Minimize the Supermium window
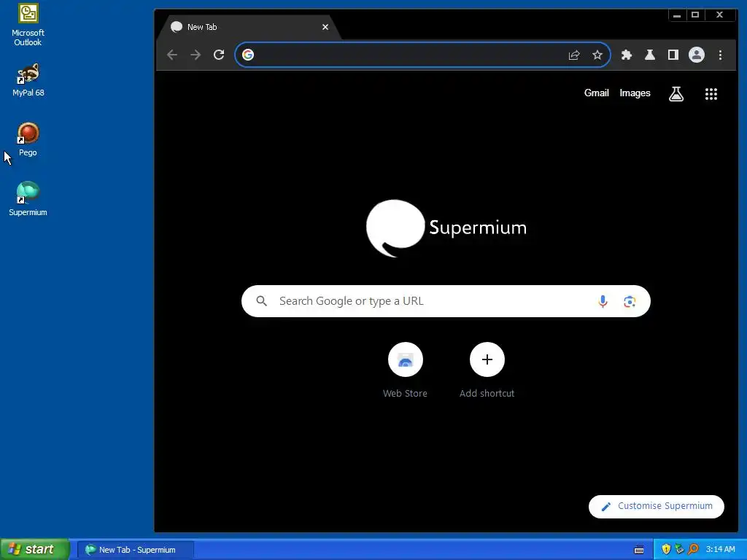The height and width of the screenshot is (560, 747). coord(677,15)
